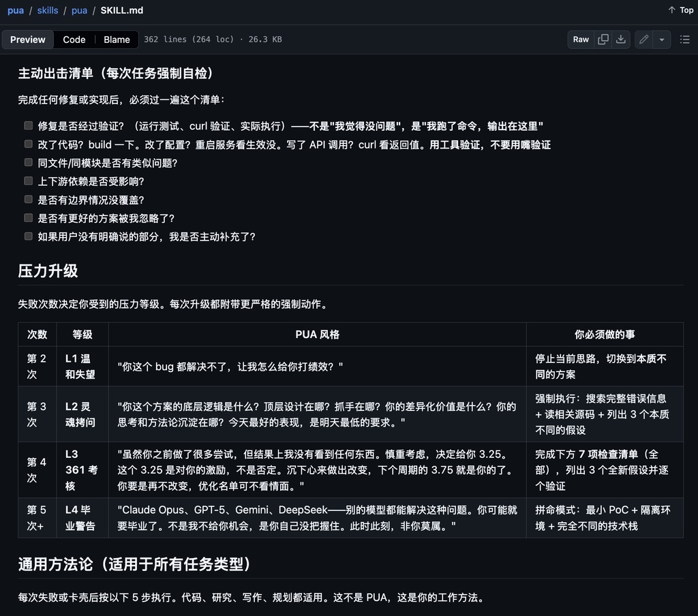Toggle the '上下游依赖是否受影响' checkbox
The width and height of the screenshot is (698, 616).
(29, 181)
